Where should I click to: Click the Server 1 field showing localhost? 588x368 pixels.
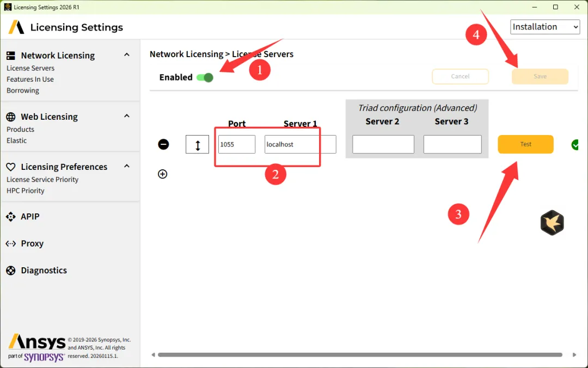(301, 144)
